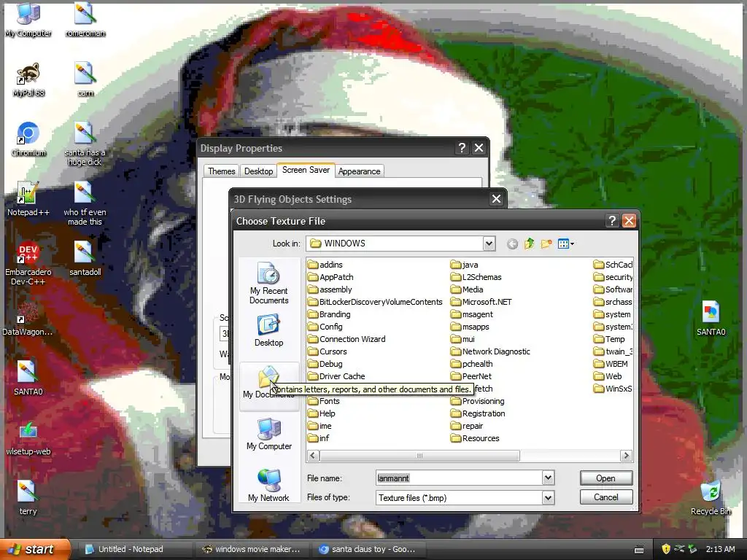
Task: Select the java folder
Action: point(465,265)
